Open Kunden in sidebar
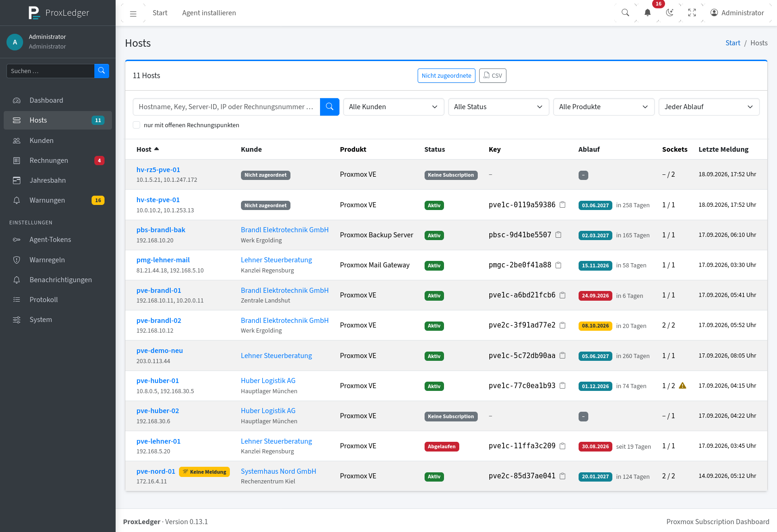 [x=58, y=141]
